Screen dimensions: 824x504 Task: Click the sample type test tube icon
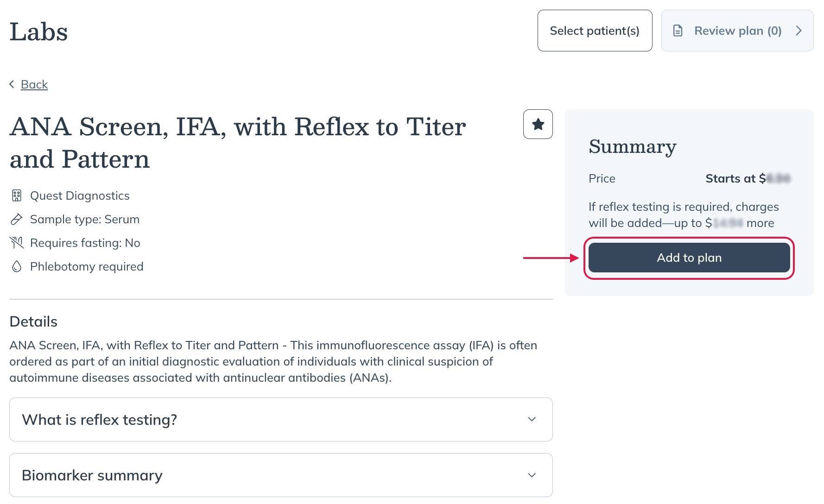click(x=17, y=219)
